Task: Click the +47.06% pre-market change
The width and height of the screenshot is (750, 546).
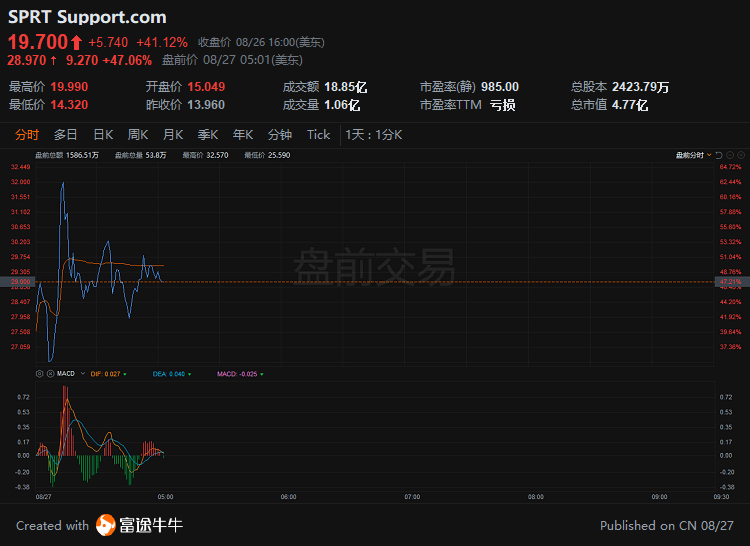Action: point(127,60)
